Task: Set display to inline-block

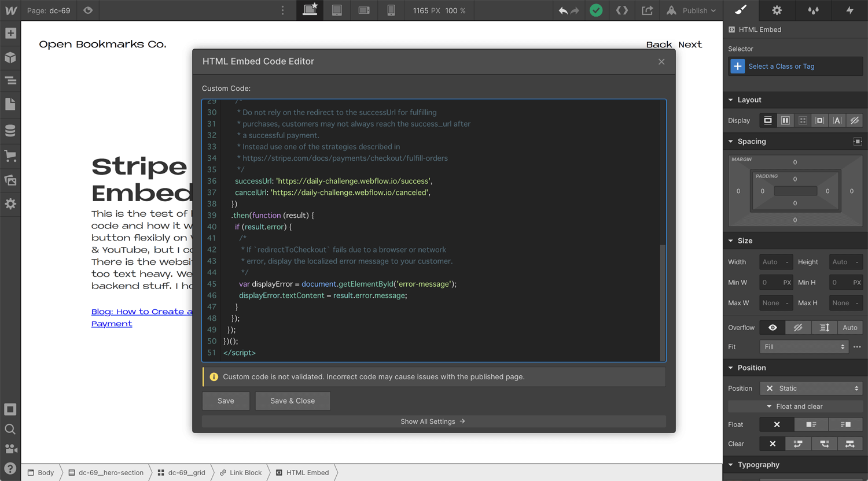Action: (x=820, y=120)
